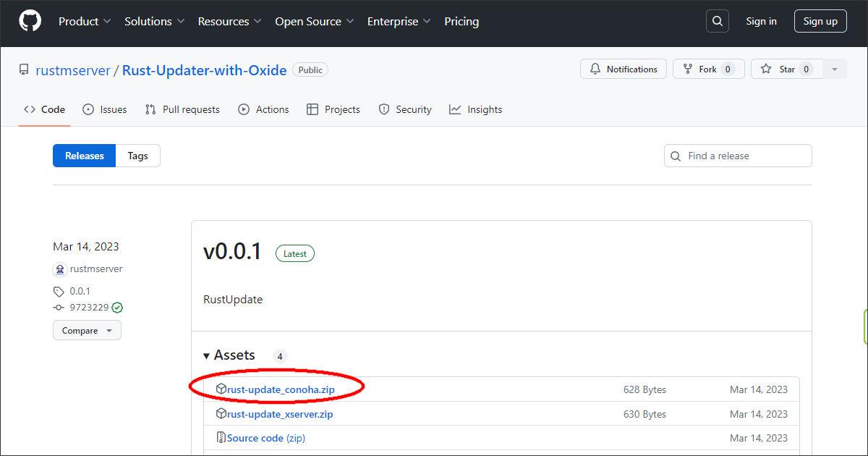Fork the repository

click(x=709, y=69)
